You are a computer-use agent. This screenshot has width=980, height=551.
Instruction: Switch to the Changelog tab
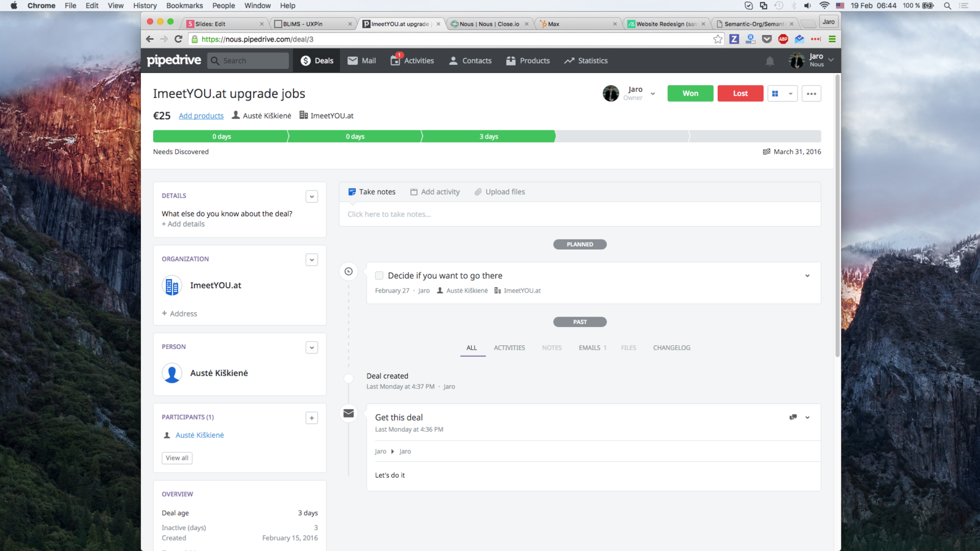coord(671,348)
